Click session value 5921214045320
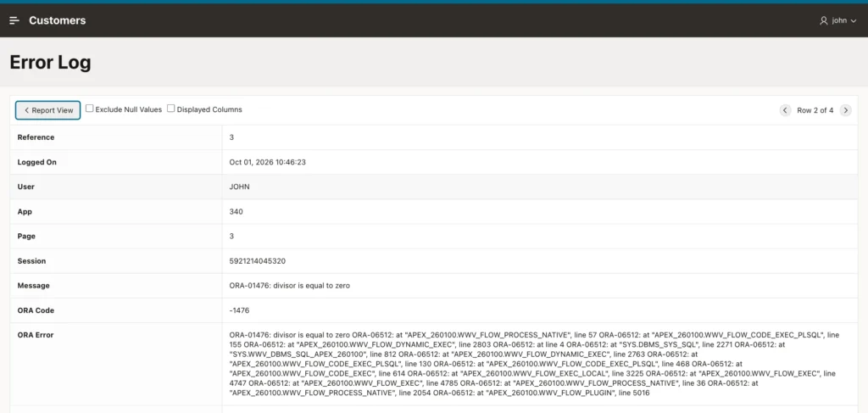 click(258, 260)
